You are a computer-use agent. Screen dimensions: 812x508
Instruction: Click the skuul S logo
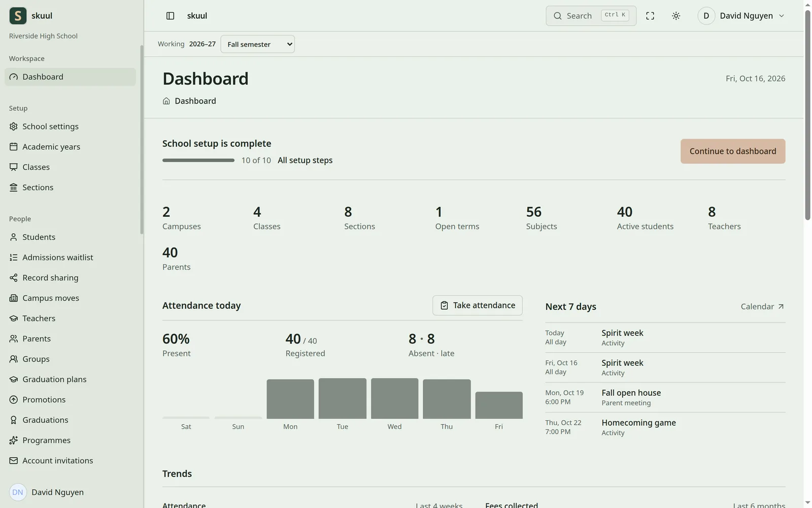[x=18, y=16]
